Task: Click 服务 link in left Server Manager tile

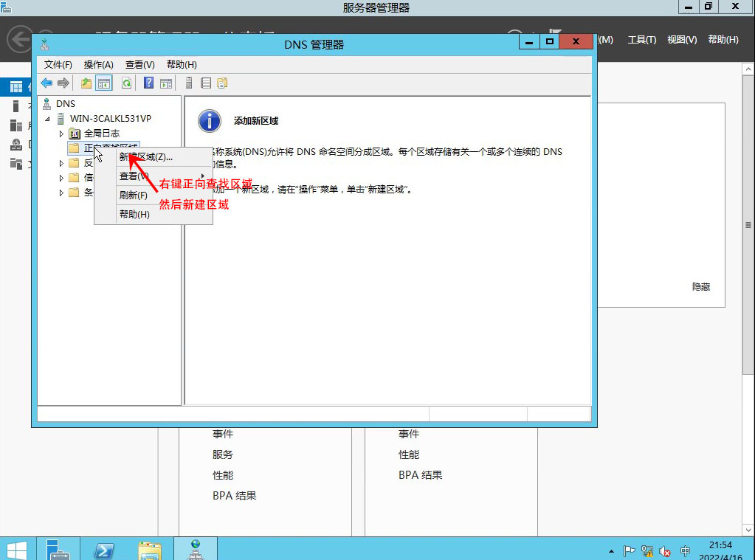Action: click(222, 454)
